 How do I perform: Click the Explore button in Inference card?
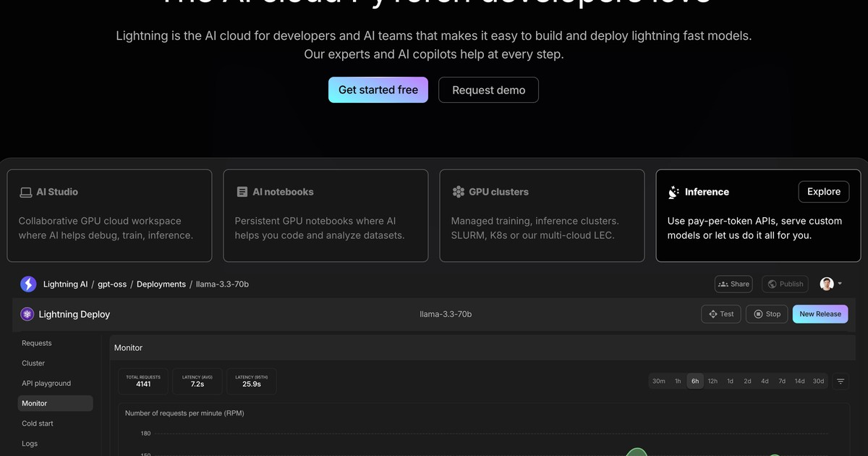[x=824, y=192]
